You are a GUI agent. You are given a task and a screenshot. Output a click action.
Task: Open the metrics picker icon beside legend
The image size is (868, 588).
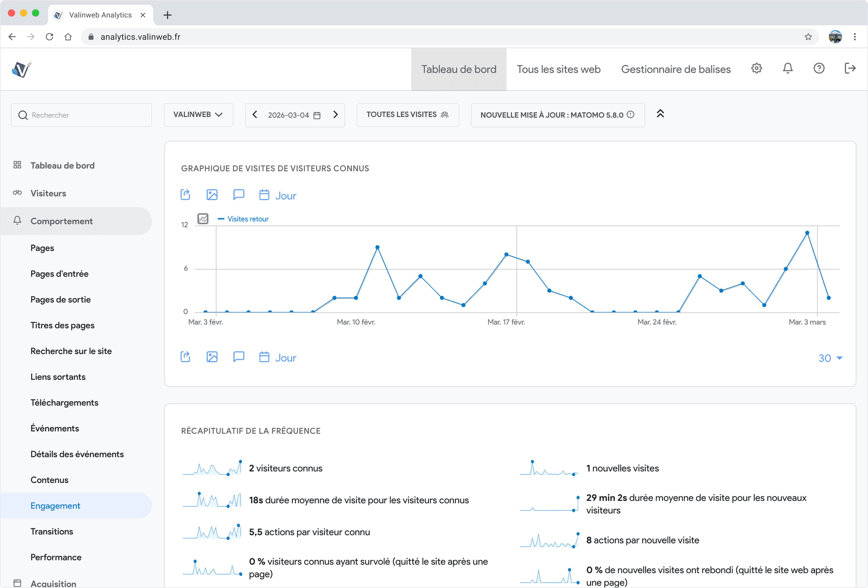coord(203,219)
